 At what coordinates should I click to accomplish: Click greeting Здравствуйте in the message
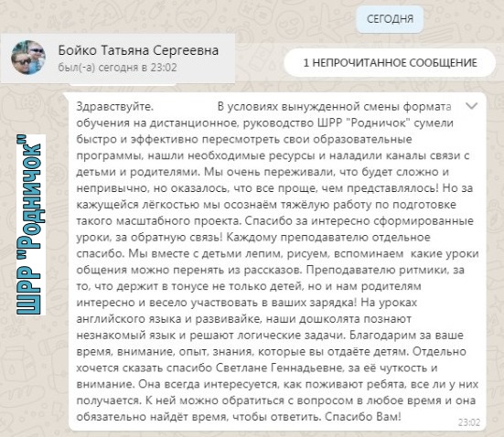(114, 106)
